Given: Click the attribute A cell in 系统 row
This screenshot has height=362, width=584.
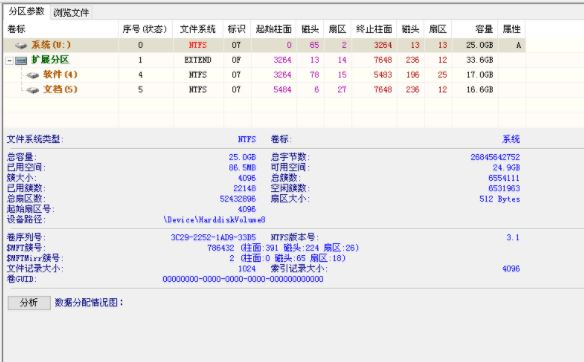Looking at the screenshot, I should point(518,45).
